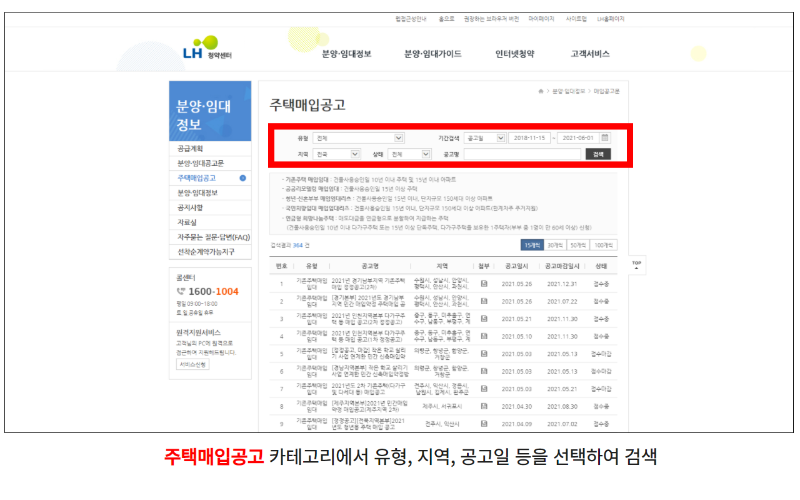Viewport: 800px width, 500px height.
Task: Click the 권장하는 브라우저 버전 link
Action: 491,19
